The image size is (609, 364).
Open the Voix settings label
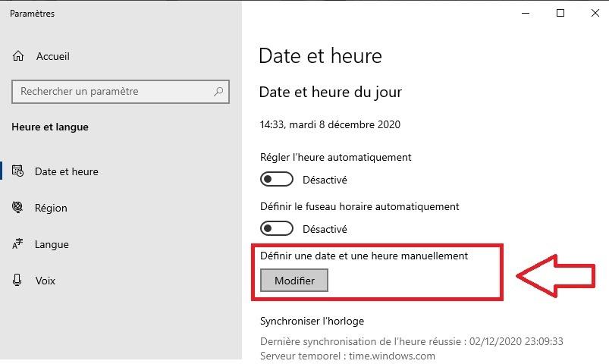coord(45,281)
